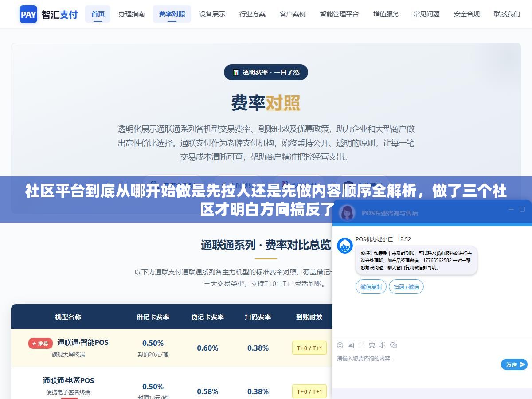Click 0.50% debit rate in 电签POS row

coord(153,387)
